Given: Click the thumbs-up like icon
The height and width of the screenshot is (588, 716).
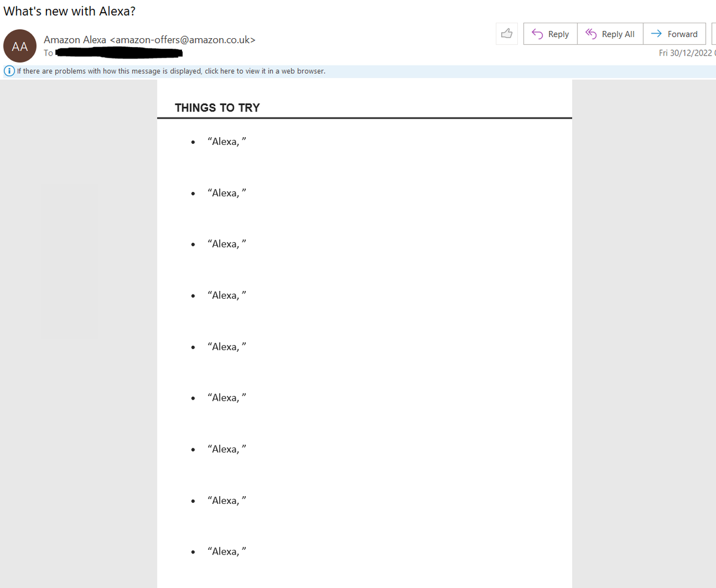Looking at the screenshot, I should pos(507,34).
